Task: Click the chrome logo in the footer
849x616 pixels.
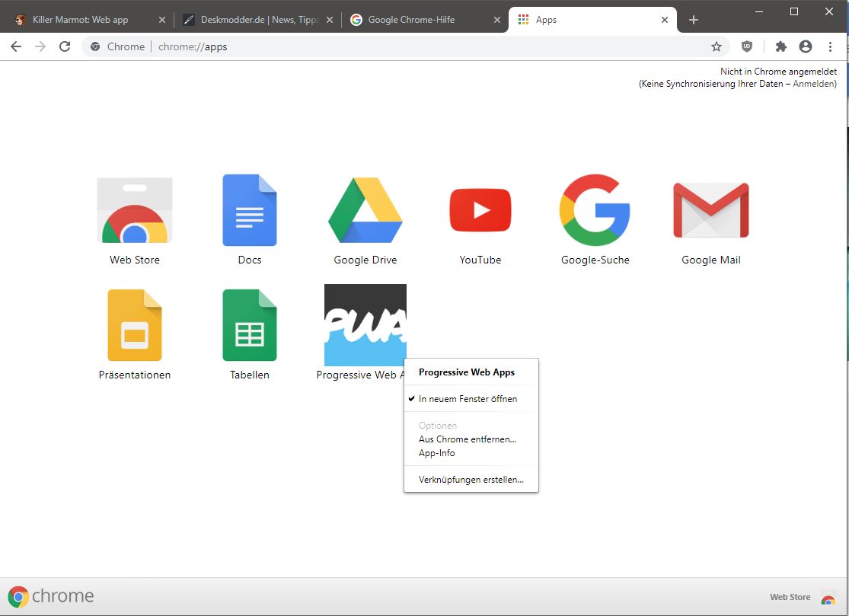Action: (x=51, y=596)
